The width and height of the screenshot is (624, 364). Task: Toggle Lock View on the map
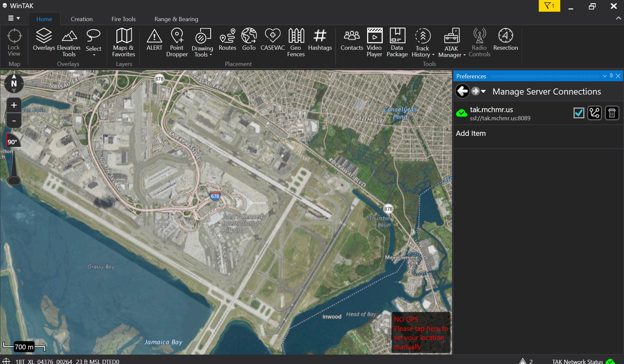point(14,43)
